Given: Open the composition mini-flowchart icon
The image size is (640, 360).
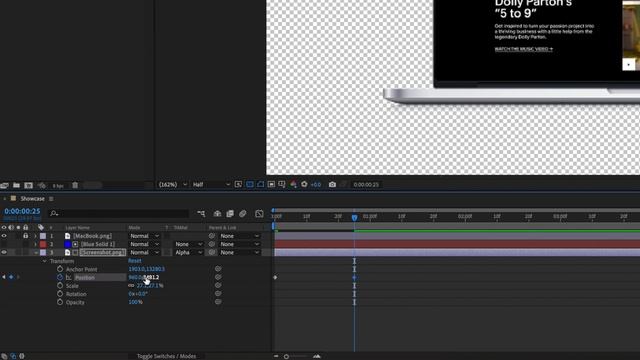Looking at the screenshot, I should [201, 213].
